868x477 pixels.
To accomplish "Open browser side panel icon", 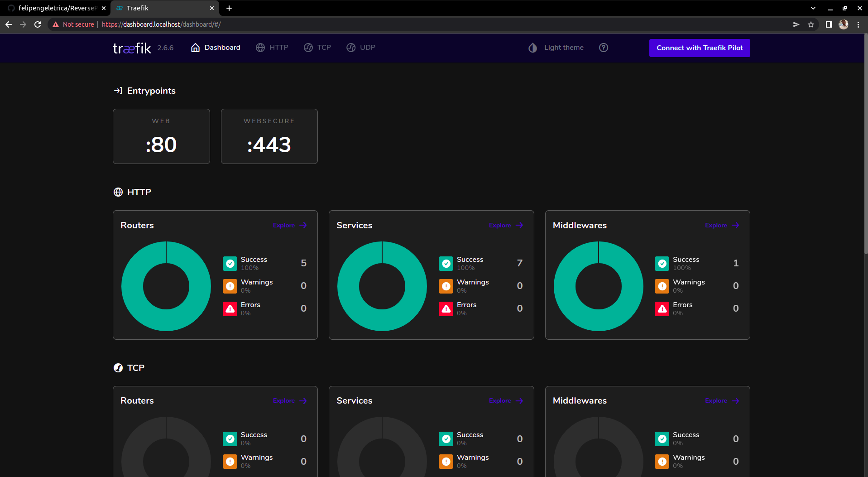I will pos(829,24).
